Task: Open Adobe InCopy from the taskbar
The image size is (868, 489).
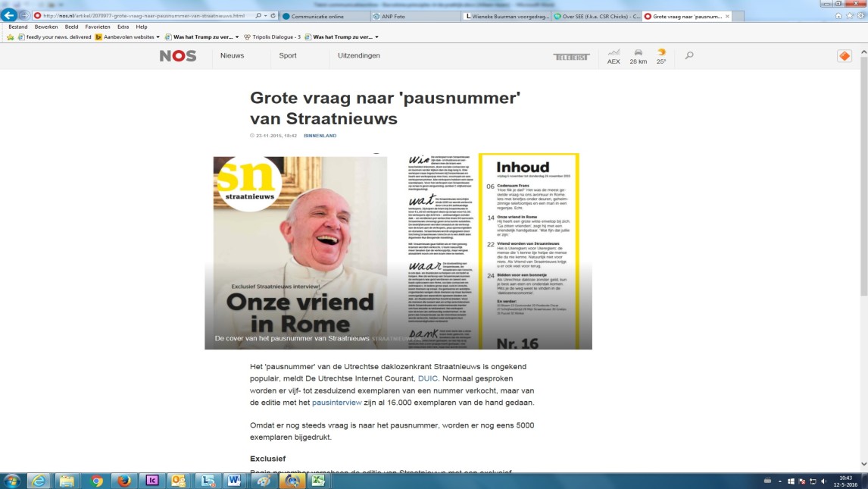Action: tap(151, 481)
